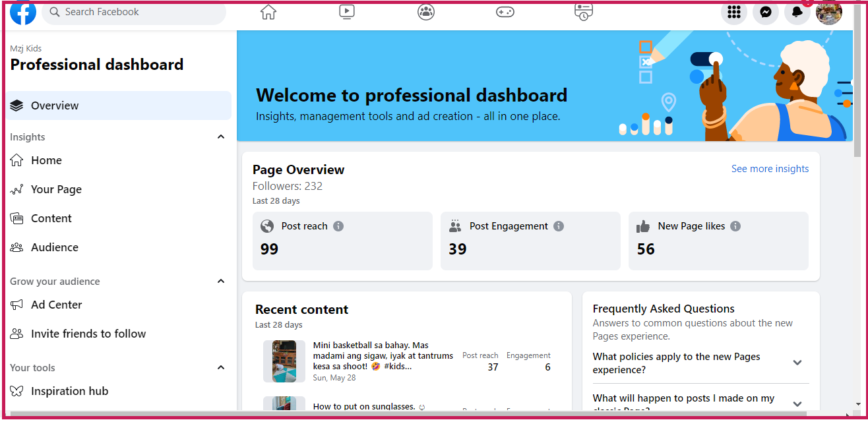Click the New Page likes thumbs-up icon
This screenshot has width=868, height=422.
click(x=643, y=226)
